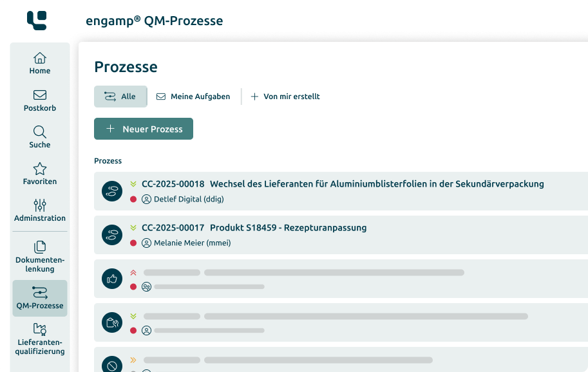
Task: Click change control icon of CC-2025-00018
Action: 112,191
